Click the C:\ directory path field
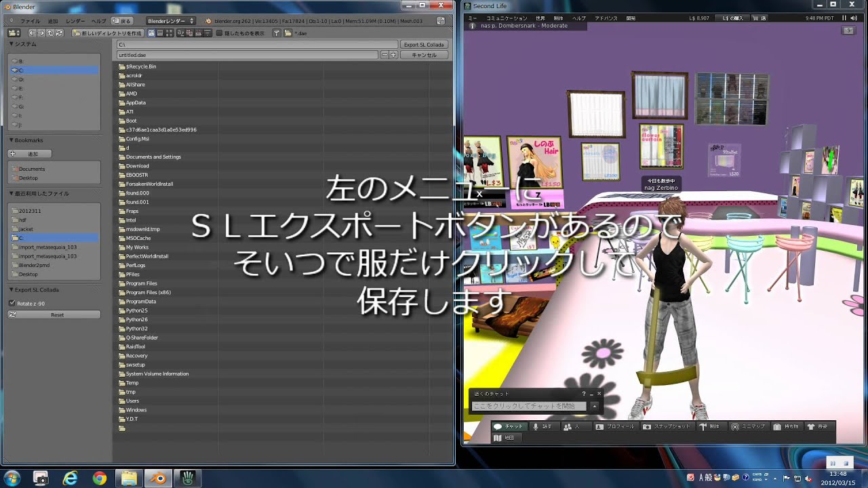 257,45
